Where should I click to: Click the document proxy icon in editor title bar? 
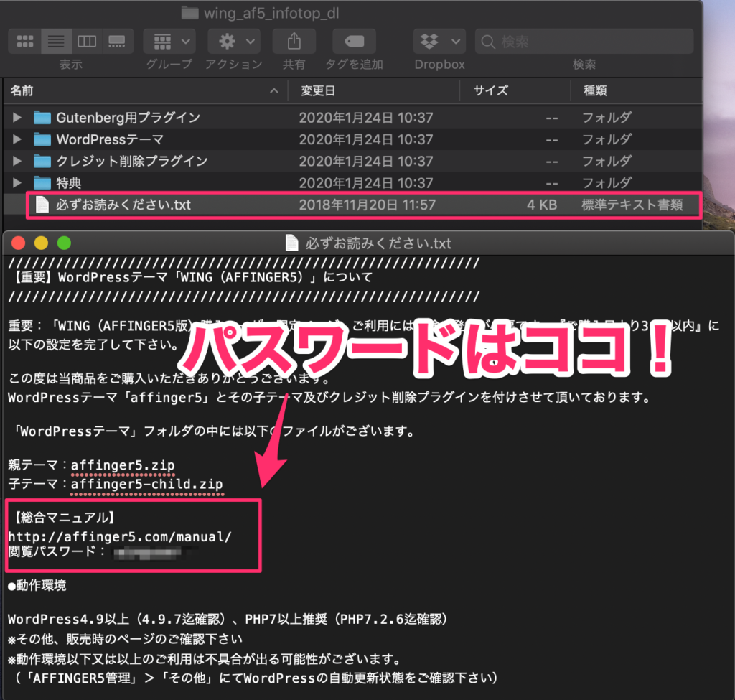[x=291, y=243]
